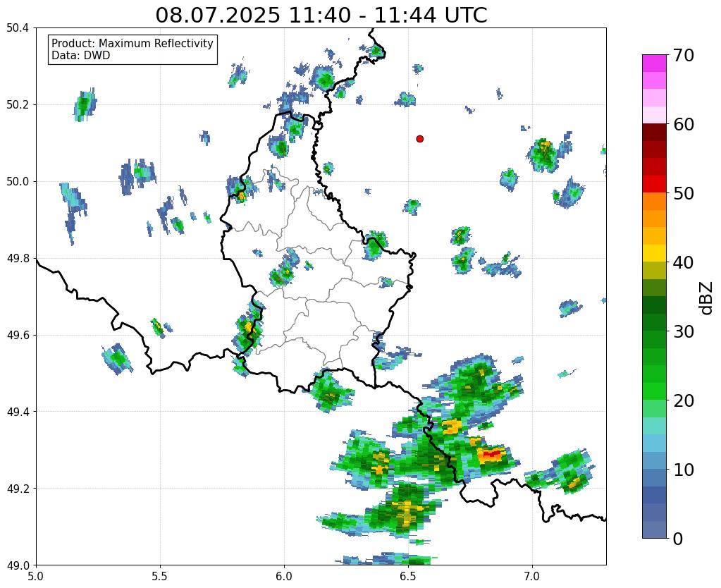
Task: Click the colorbar tick label 0
Action: point(678,539)
